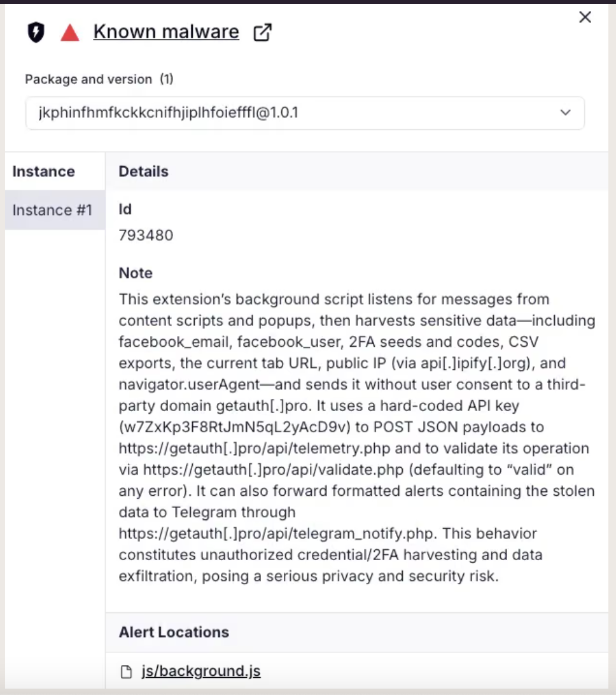The width and height of the screenshot is (616, 695).
Task: Open the external link icon beside Known malware
Action: click(262, 32)
